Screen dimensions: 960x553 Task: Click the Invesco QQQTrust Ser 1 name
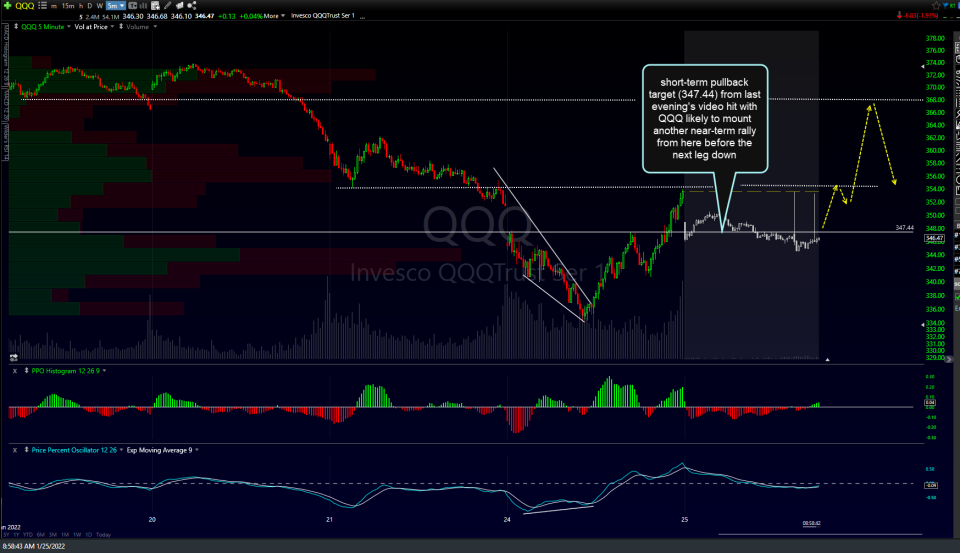tap(323, 16)
